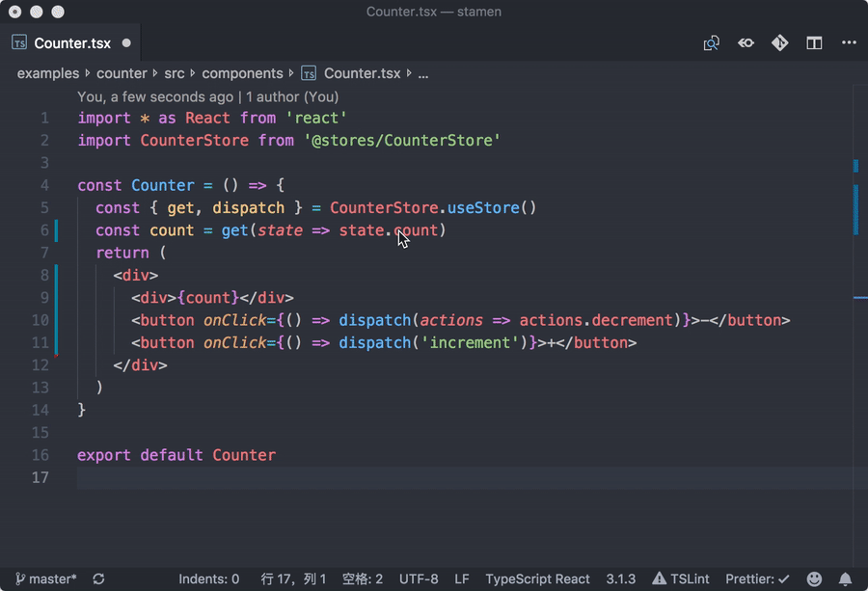The width and height of the screenshot is (868, 591).
Task: Open notifications bell icon
Action: (845, 578)
